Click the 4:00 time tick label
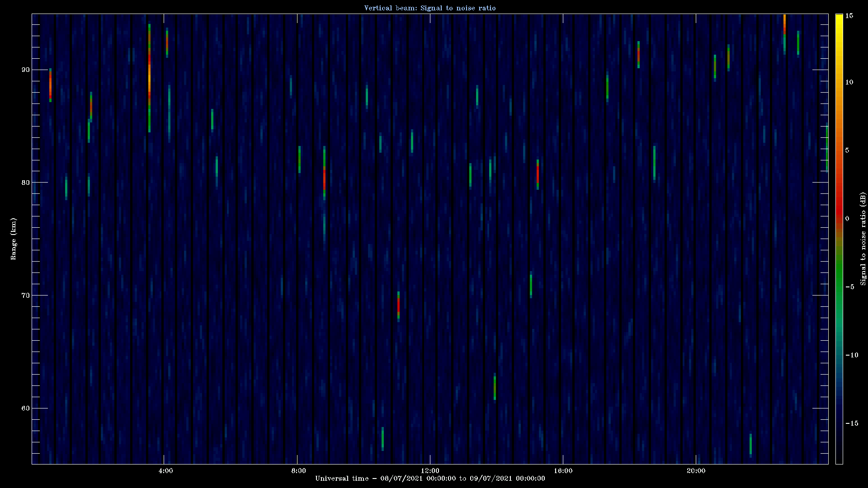 pos(166,471)
